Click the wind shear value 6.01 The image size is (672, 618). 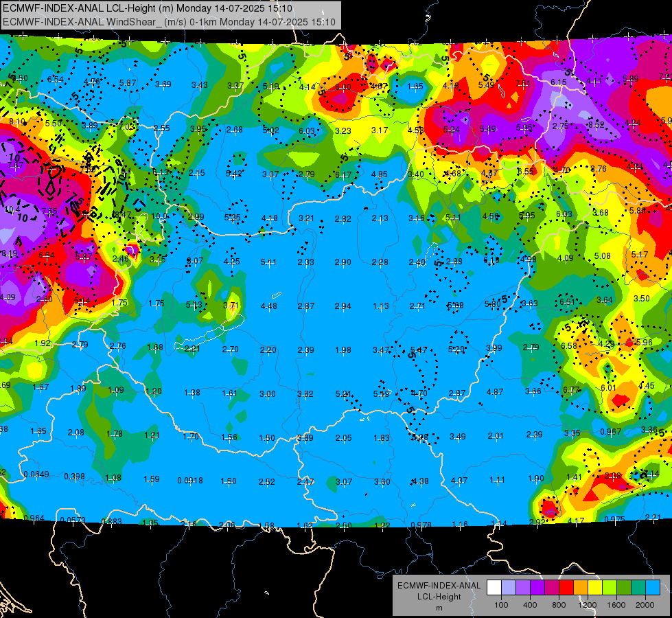tap(608, 388)
